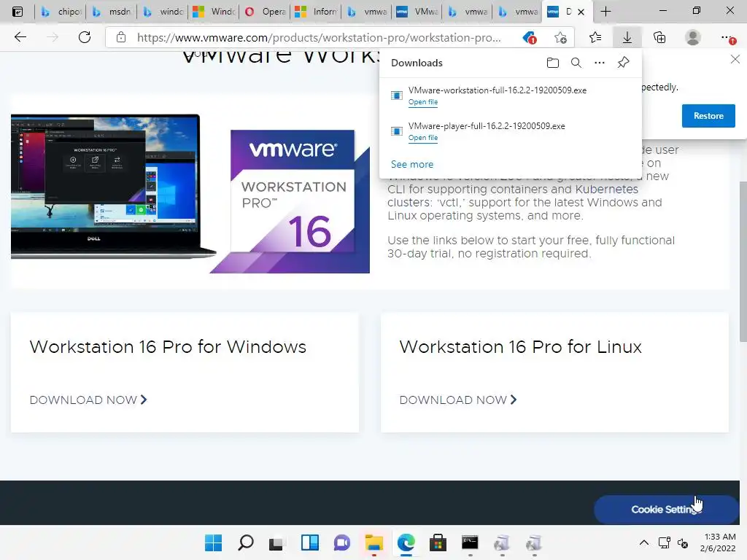The image size is (747, 560).
Task: Click See more in Downloads panel
Action: coord(412,164)
